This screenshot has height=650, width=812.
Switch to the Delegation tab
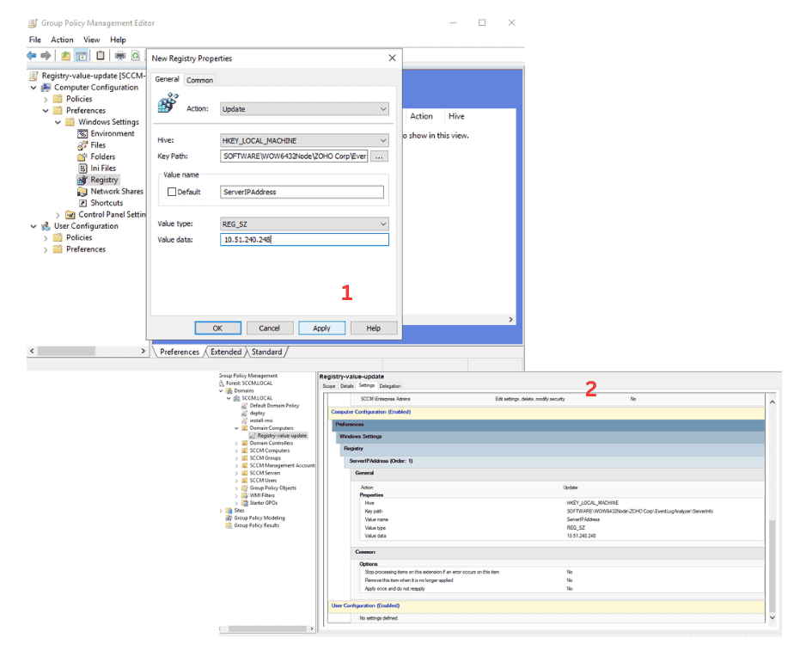[x=390, y=385]
